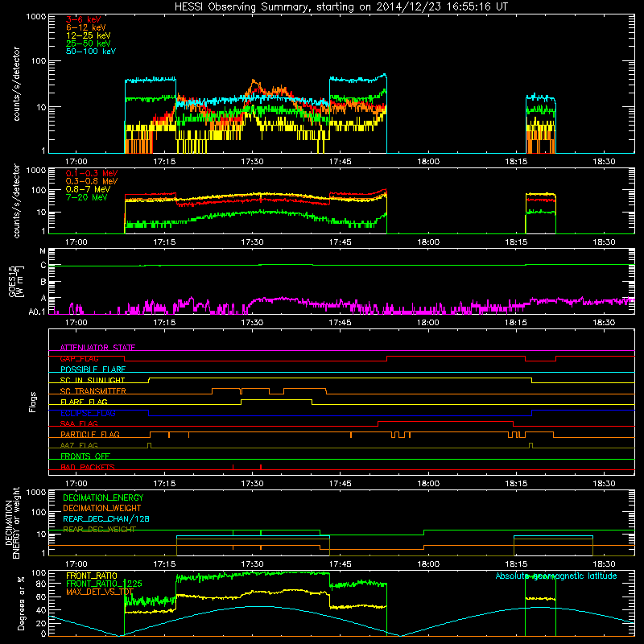
Task: Click the 17:15 tick label under the decimation panel
Action: point(164,564)
